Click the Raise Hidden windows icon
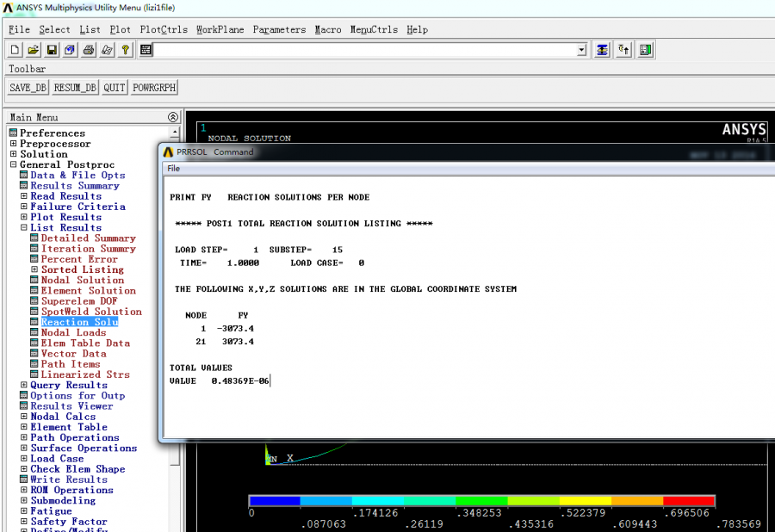 pos(602,50)
